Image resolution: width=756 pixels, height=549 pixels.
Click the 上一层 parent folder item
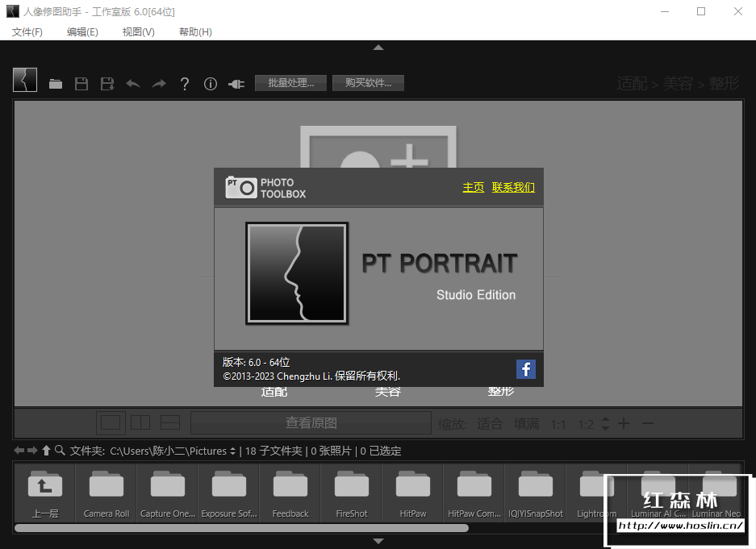click(45, 493)
